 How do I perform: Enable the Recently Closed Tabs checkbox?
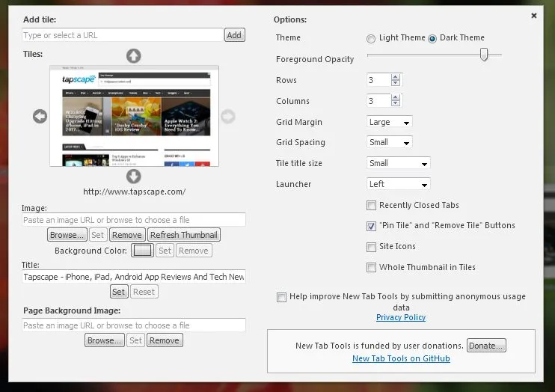pyautogui.click(x=372, y=206)
